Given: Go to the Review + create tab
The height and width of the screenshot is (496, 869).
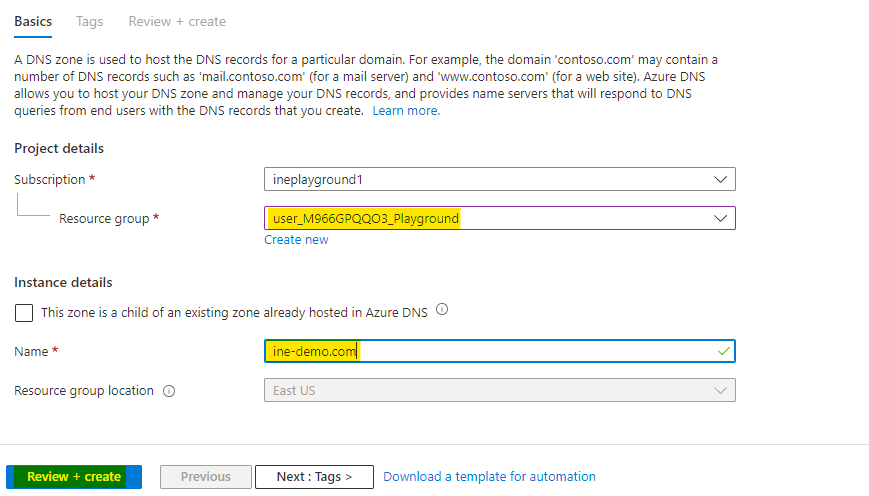Looking at the screenshot, I should pos(177,21).
